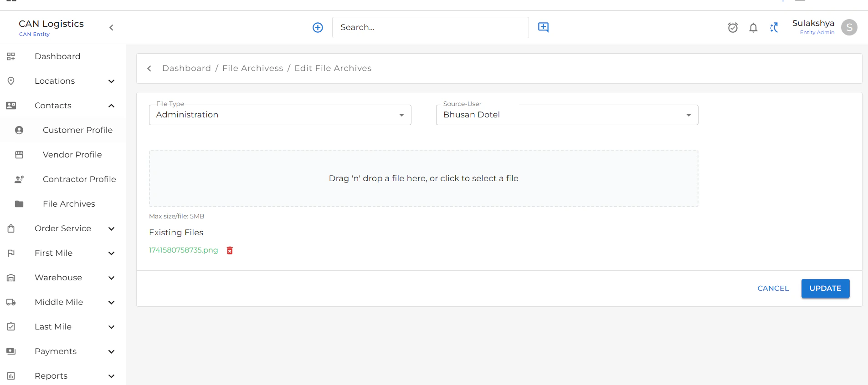Expand the Warehouse chevron
Screen dimensions: 868x385
(111, 278)
